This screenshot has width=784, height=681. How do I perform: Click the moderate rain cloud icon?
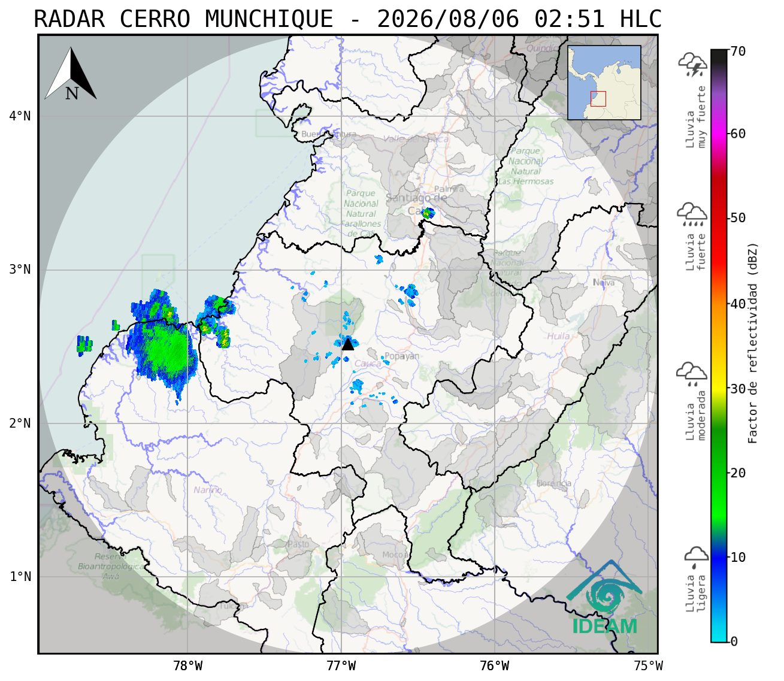[x=692, y=374]
